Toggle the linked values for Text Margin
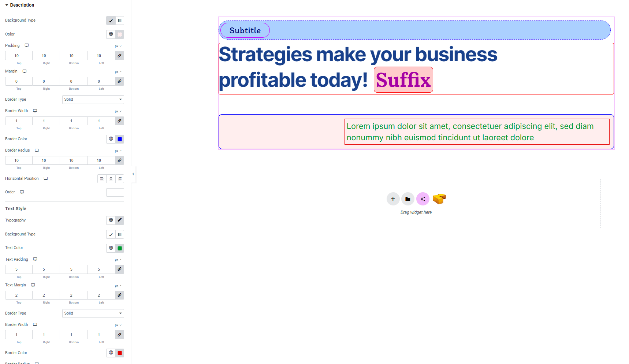The width and height of the screenshot is (629, 364). click(120, 295)
